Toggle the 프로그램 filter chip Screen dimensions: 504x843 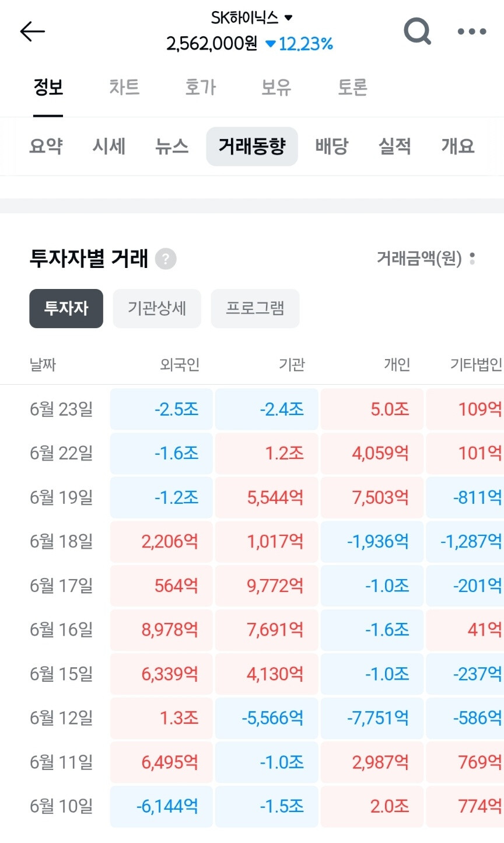click(x=256, y=308)
